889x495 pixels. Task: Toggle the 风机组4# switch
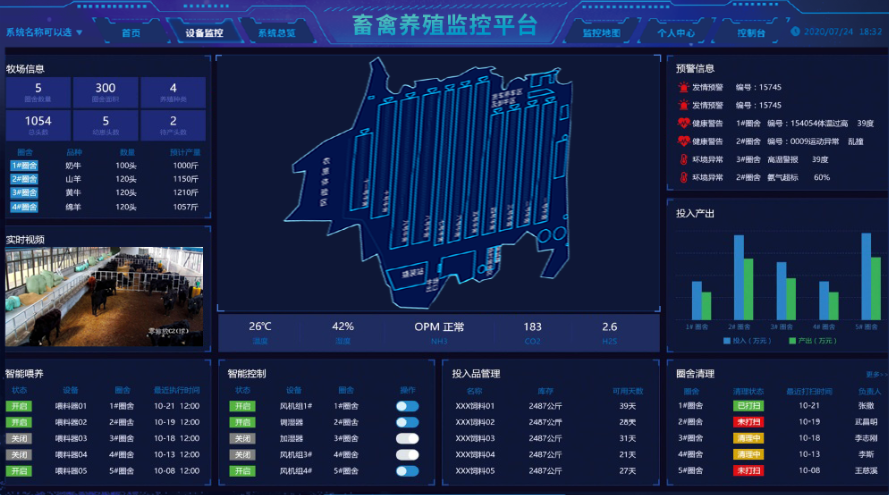[407, 471]
